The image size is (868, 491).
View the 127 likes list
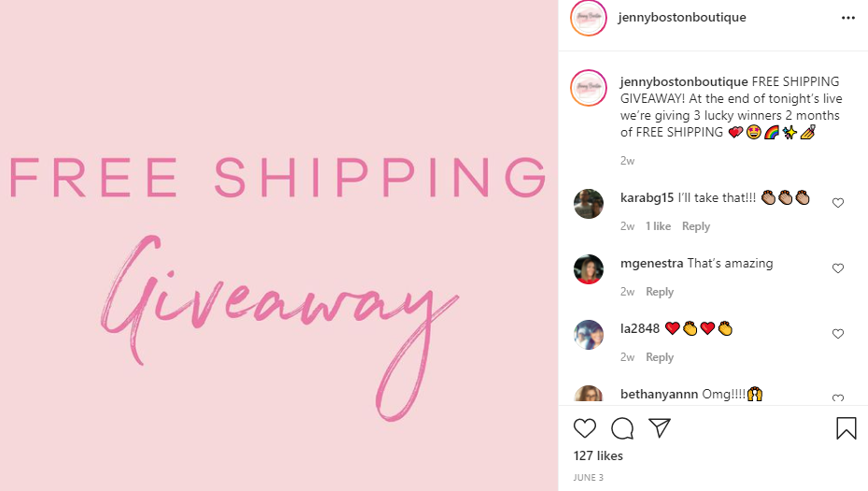[x=598, y=455]
